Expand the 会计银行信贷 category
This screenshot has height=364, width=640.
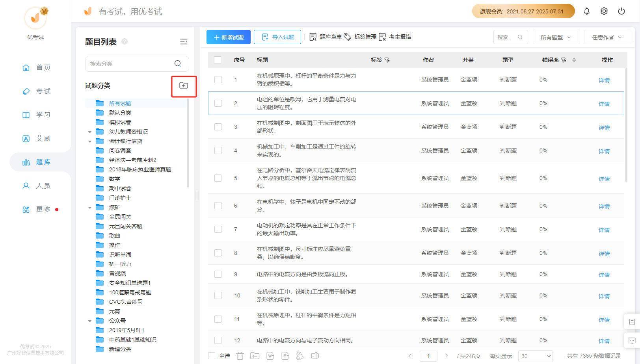[90, 141]
